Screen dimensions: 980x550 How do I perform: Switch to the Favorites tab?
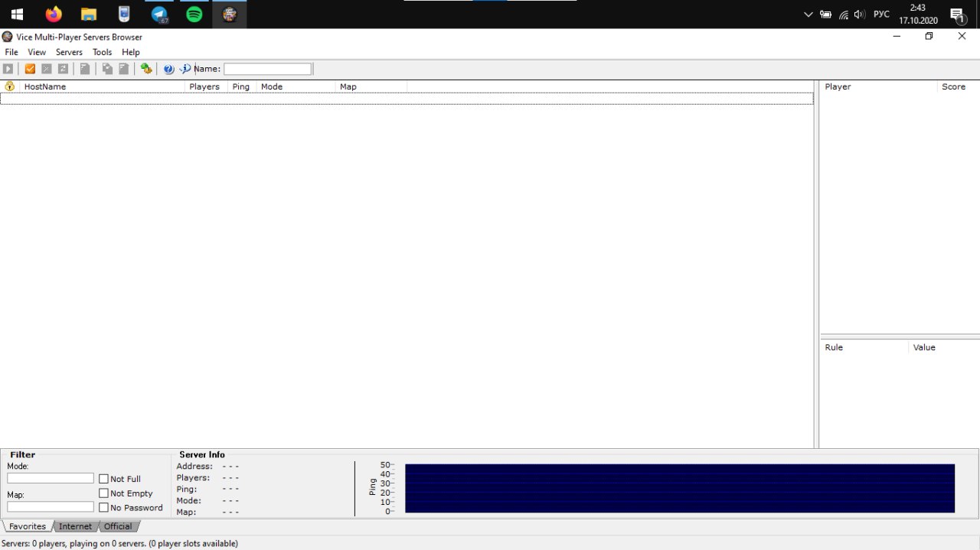click(28, 526)
